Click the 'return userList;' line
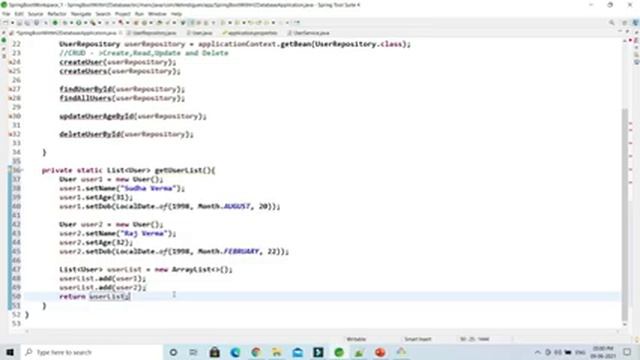Image resolution: width=640 pixels, height=360 pixels. [x=95, y=296]
